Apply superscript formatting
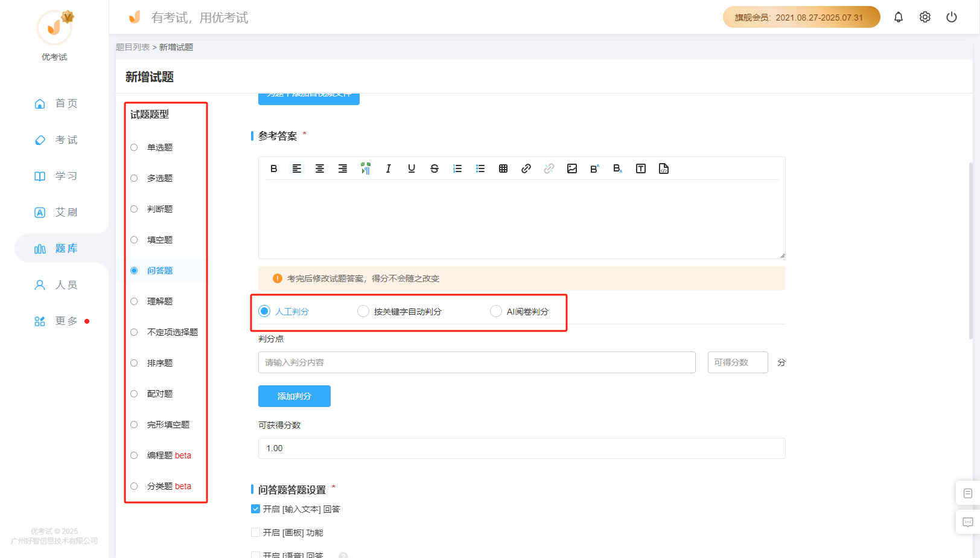This screenshot has height=558, width=980. (595, 168)
